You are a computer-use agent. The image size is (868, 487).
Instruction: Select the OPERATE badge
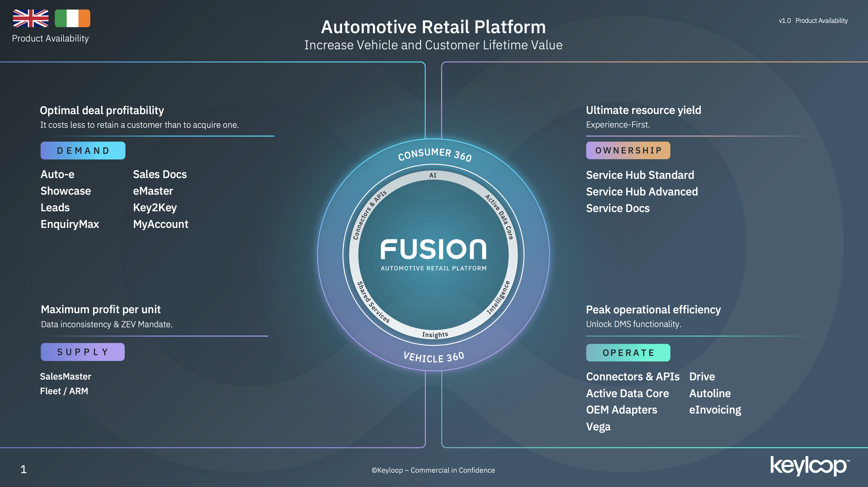628,353
